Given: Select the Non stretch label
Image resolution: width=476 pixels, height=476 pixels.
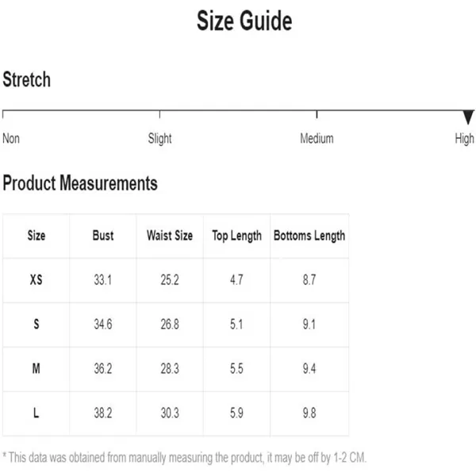Looking at the screenshot, I should [x=11, y=138].
